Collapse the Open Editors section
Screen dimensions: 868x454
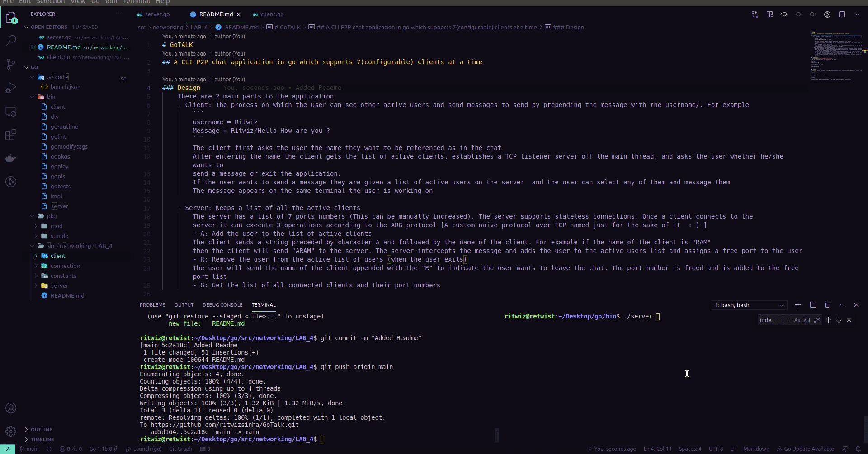tap(26, 27)
